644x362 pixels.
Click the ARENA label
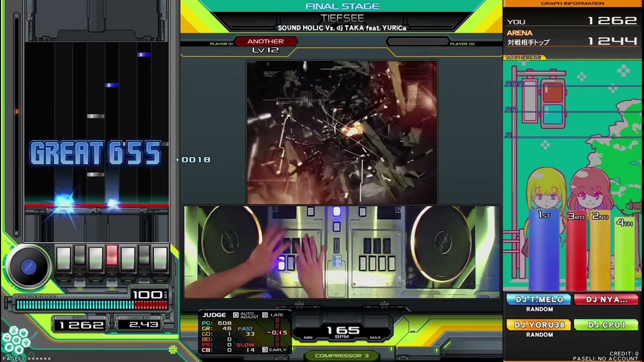click(519, 33)
